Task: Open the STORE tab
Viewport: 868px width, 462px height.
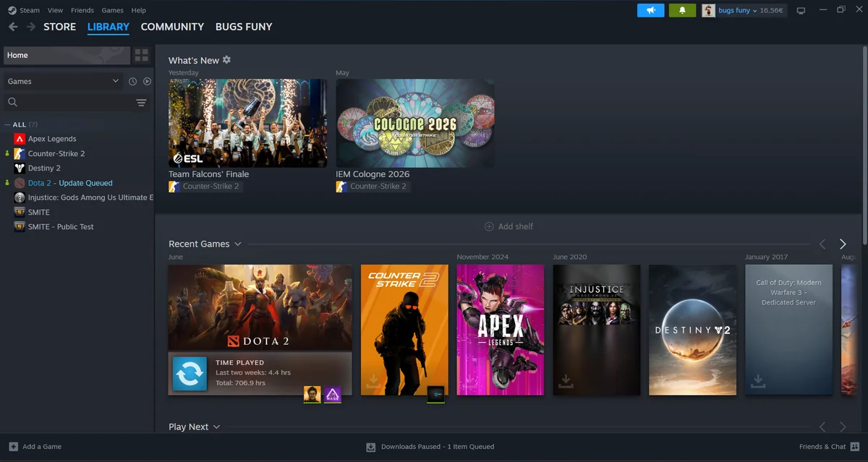Action: 59,27
